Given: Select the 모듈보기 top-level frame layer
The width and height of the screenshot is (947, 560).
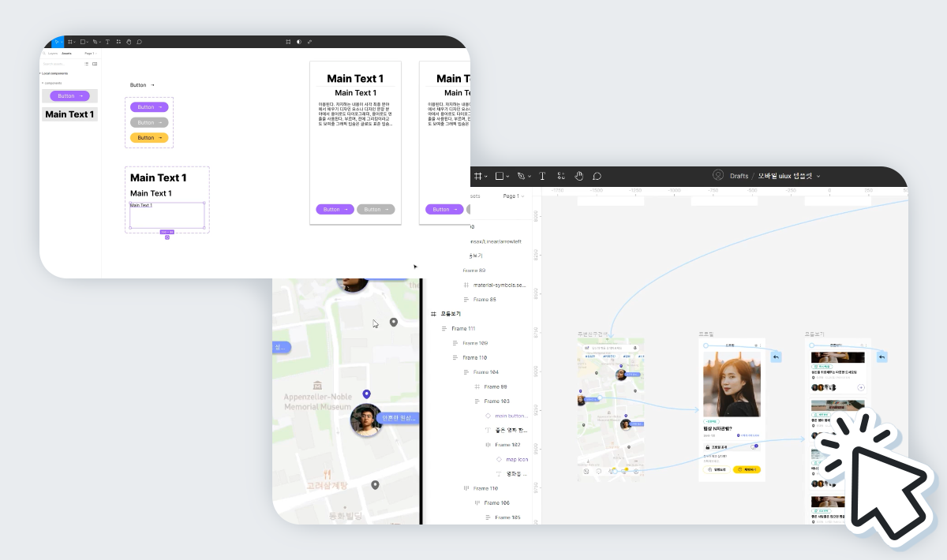Looking at the screenshot, I should pyautogui.click(x=451, y=314).
